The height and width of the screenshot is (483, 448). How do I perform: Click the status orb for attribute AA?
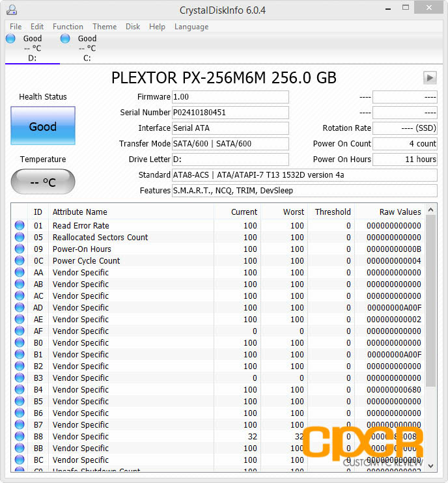(20, 272)
